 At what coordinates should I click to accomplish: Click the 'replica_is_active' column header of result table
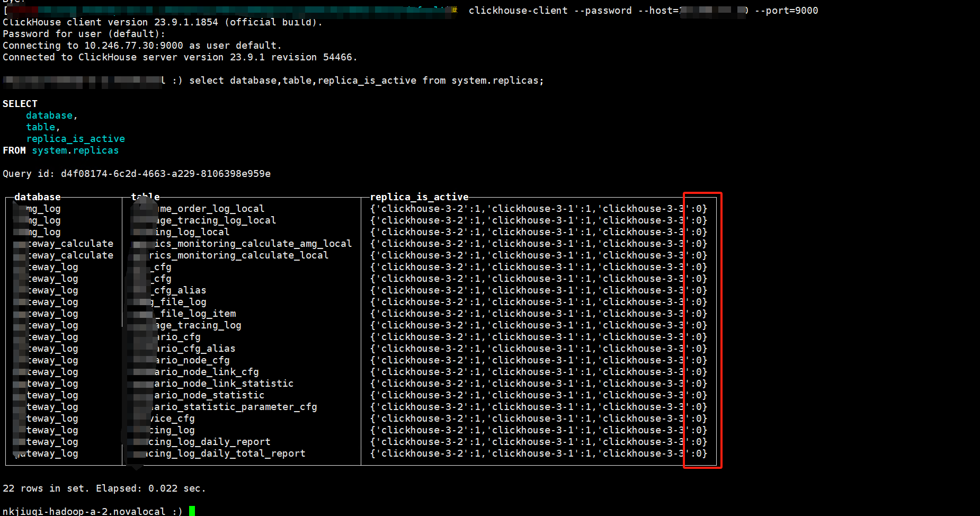419,197
